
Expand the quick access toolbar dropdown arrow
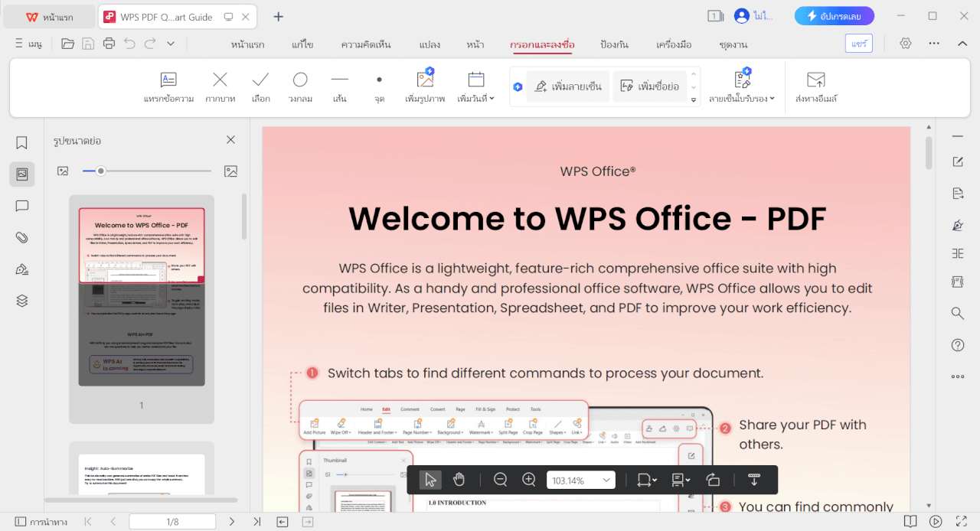171,44
